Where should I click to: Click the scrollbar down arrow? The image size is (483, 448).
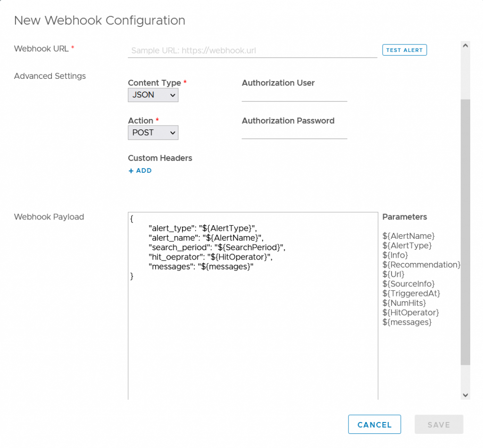[466, 395]
